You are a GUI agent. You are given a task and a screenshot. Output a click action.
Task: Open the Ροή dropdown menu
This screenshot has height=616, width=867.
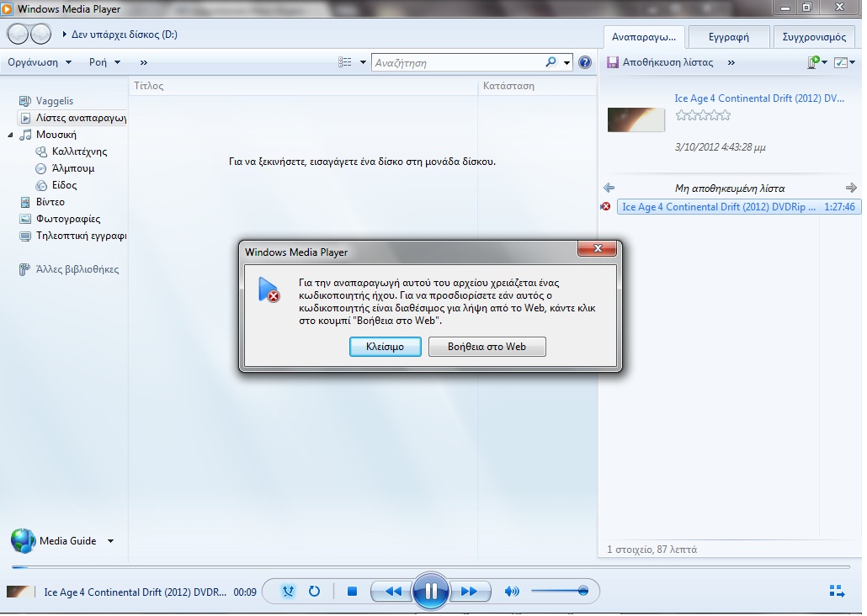coord(104,62)
